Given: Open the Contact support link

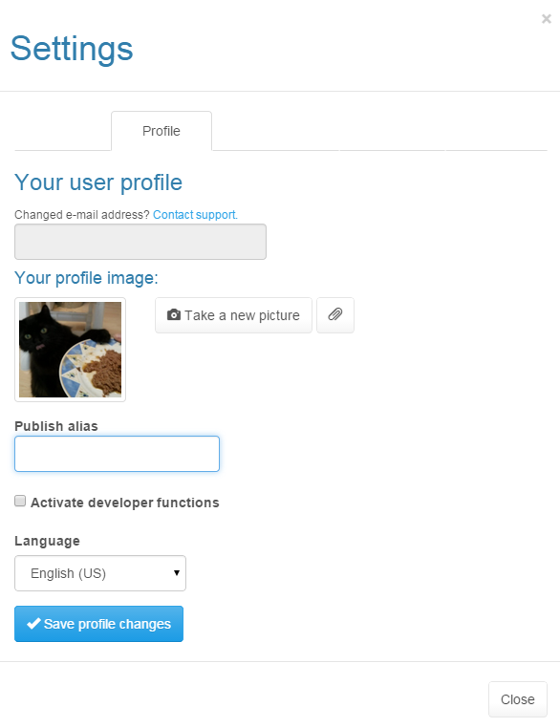Looking at the screenshot, I should (195, 215).
